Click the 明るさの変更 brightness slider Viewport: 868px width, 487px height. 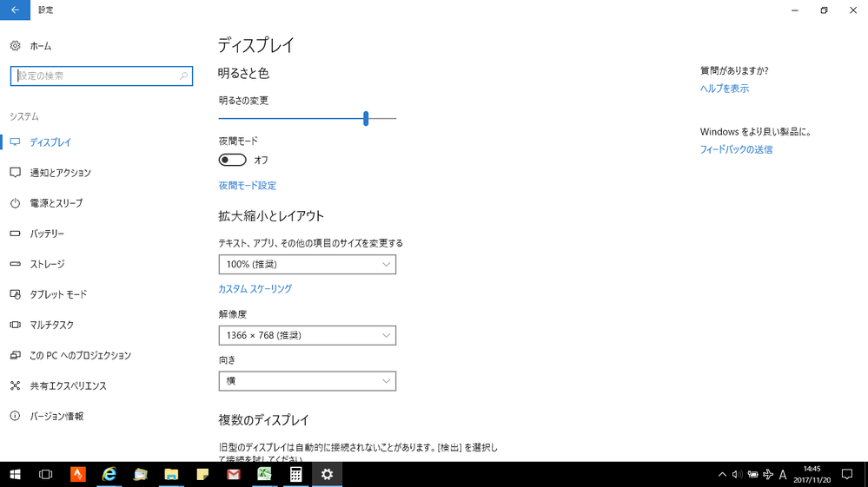click(x=366, y=118)
